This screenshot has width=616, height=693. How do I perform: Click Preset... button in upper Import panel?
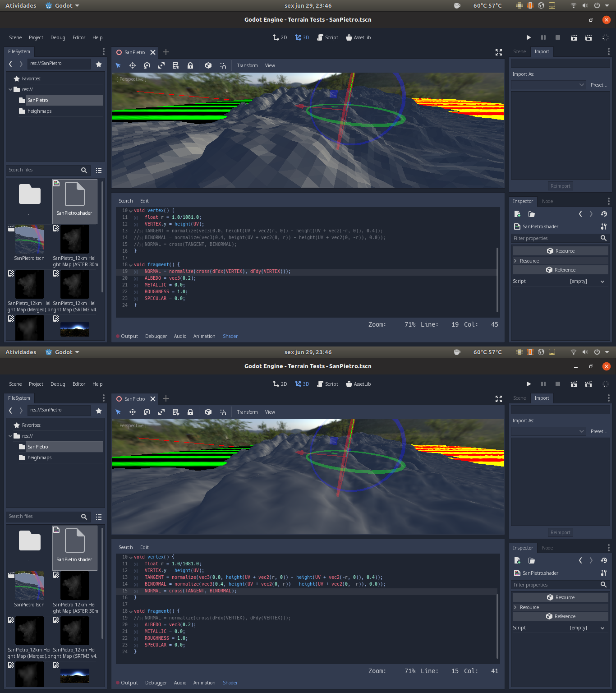click(599, 85)
